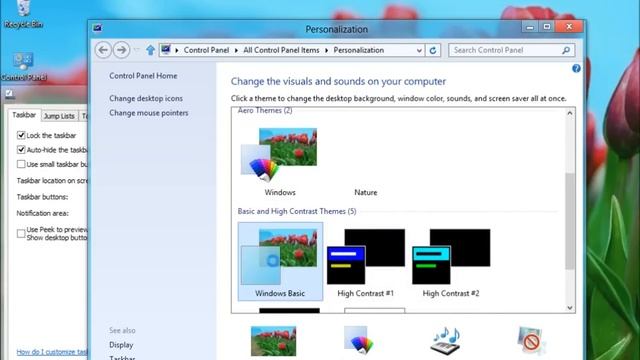Click All Control Panel Items breadcrumb
The image size is (640, 360).
(281, 50)
